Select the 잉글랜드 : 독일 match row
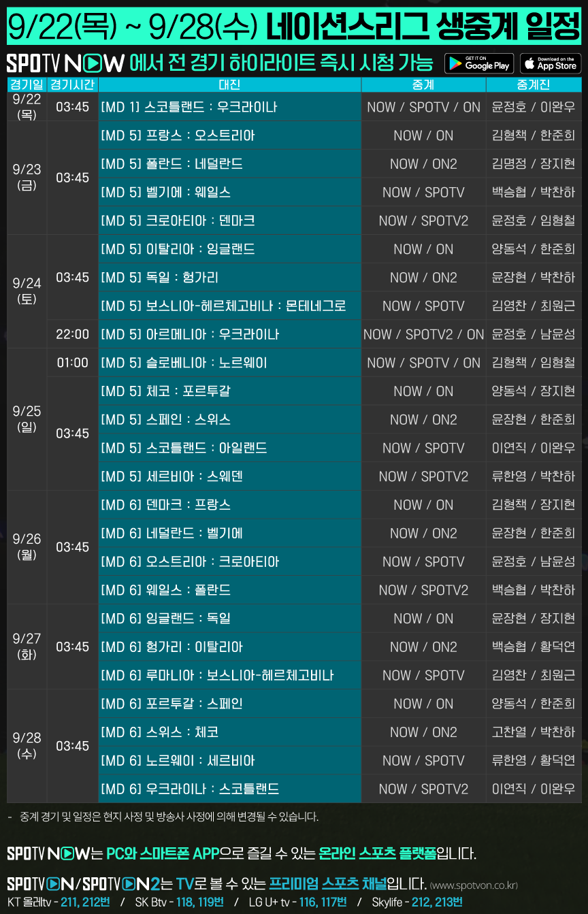 [x=229, y=619]
